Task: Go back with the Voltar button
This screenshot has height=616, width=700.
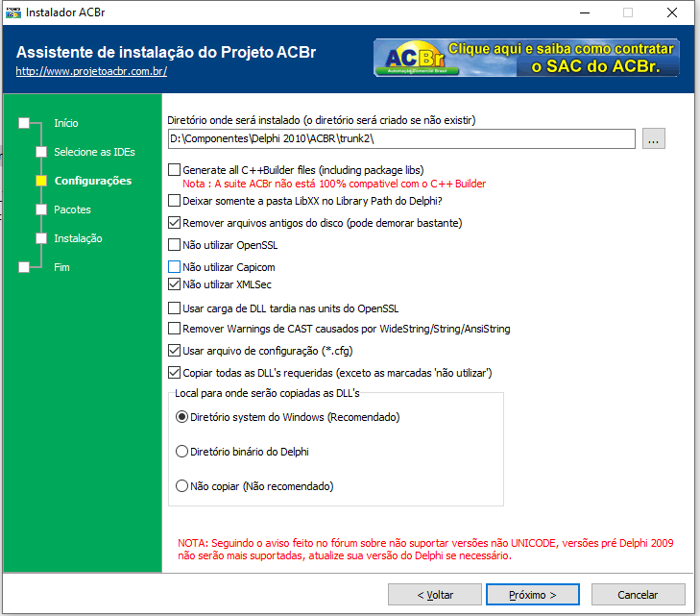Action: pyautogui.click(x=435, y=595)
